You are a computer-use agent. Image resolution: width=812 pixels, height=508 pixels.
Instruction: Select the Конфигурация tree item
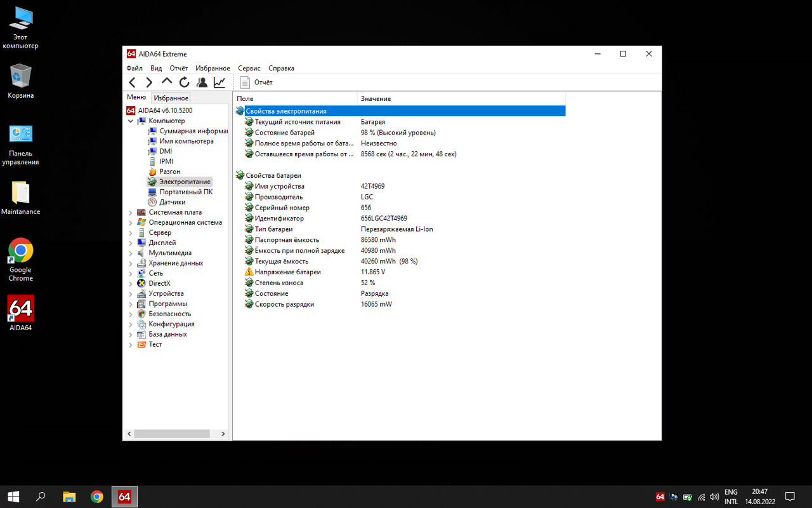[166, 324]
